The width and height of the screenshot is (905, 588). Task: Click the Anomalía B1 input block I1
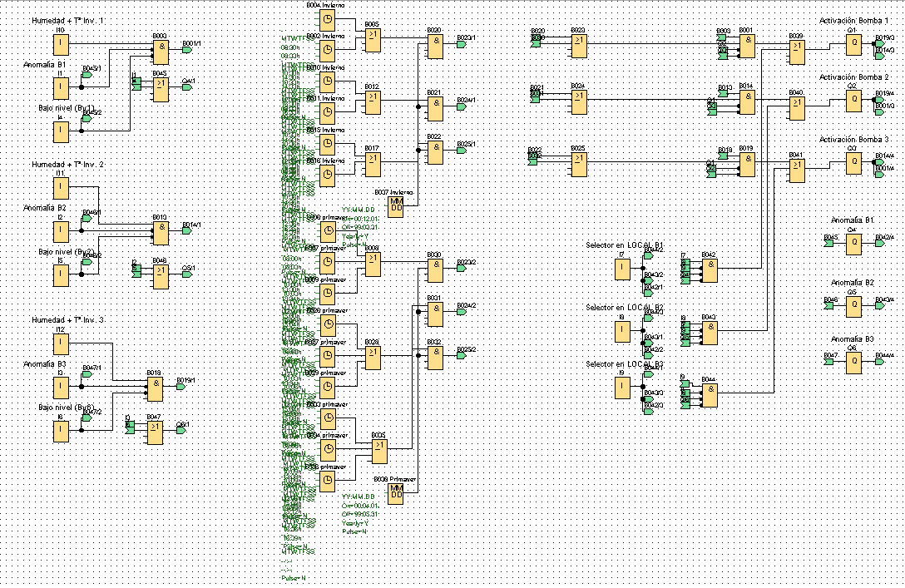[61, 88]
